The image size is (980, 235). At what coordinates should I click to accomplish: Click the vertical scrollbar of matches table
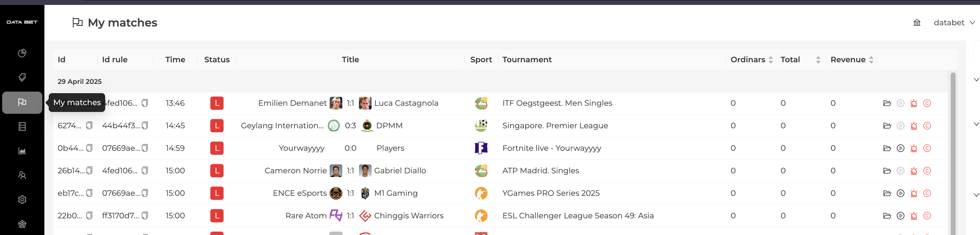pos(953,152)
